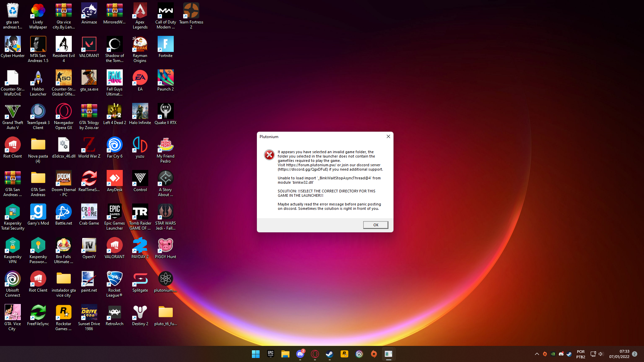Select the Crab Game desktop icon
644x362 pixels.
click(x=89, y=215)
